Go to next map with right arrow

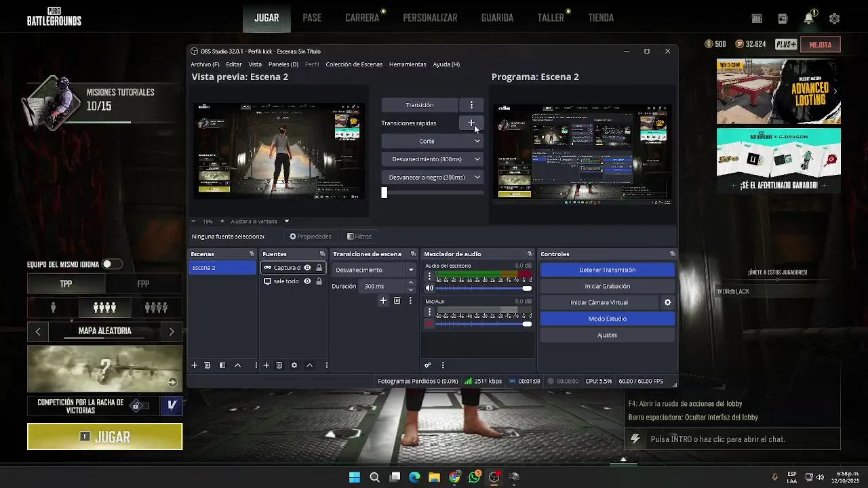coord(172,331)
